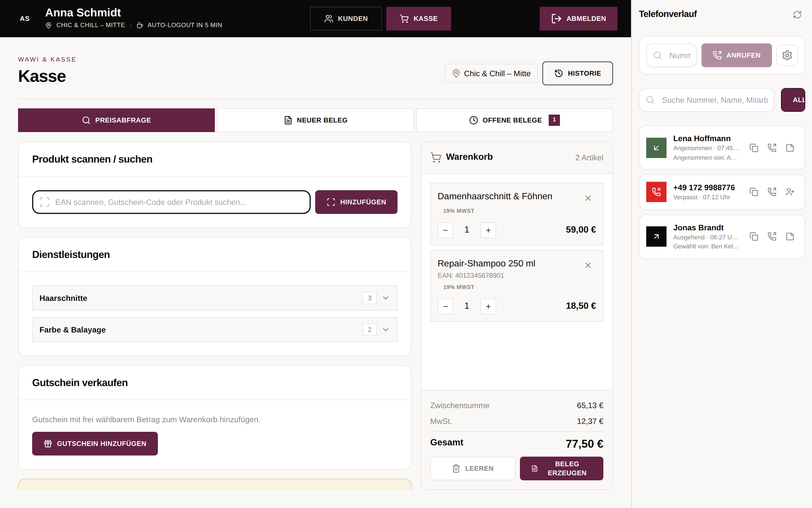Select the ALL filter in Telefonverlauf
Screen dimensions: 812x508
pyautogui.click(x=793, y=100)
